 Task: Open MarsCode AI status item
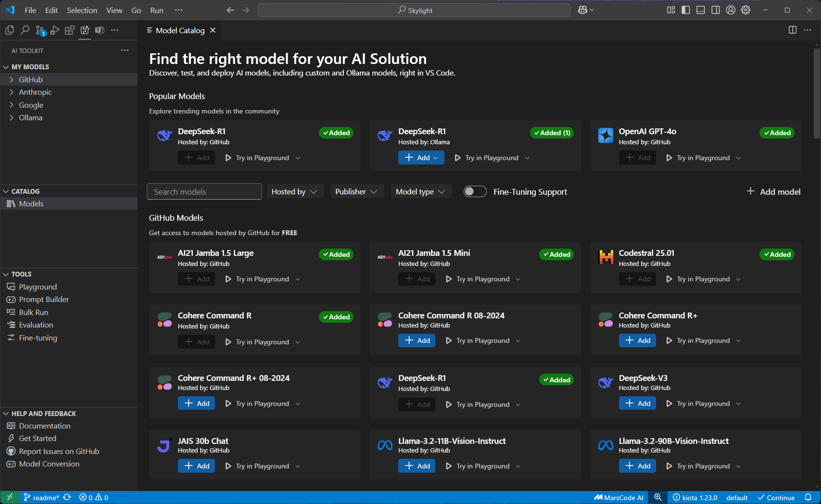click(619, 497)
